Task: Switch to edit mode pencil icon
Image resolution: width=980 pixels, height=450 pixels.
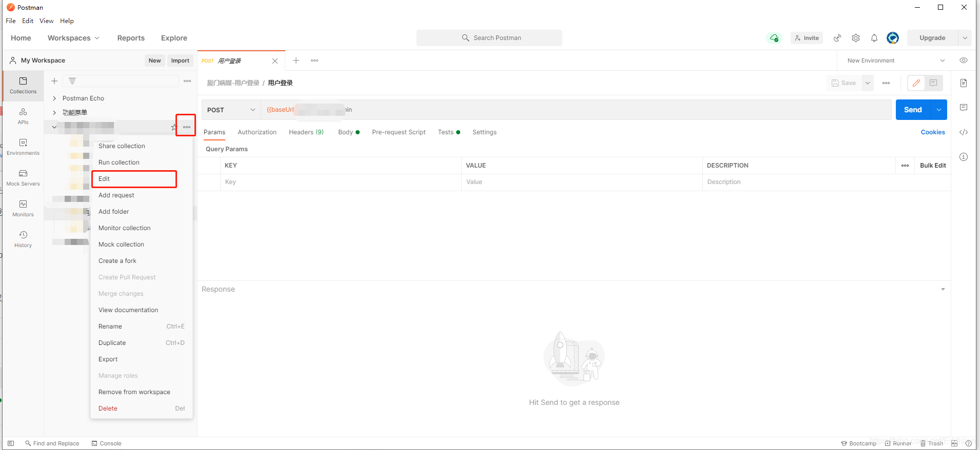Action: click(x=916, y=83)
